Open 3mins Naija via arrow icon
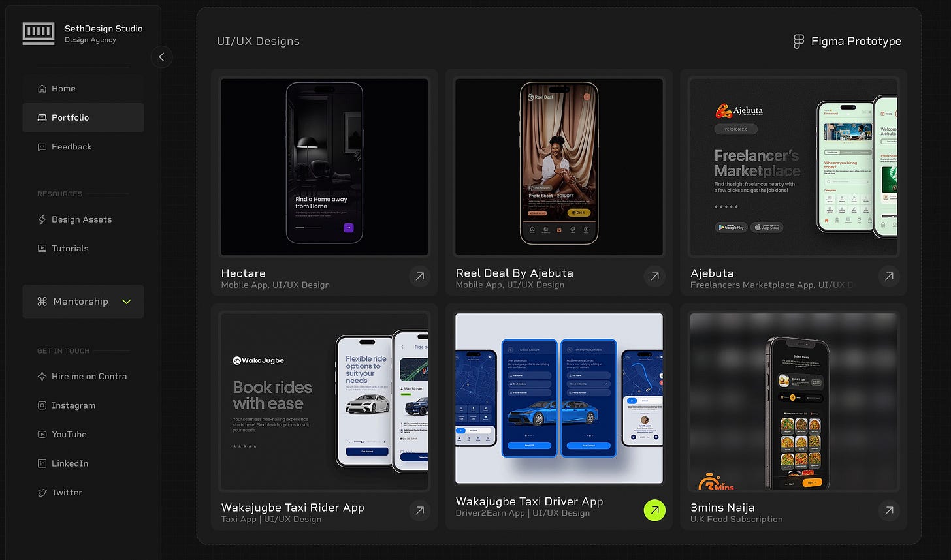 point(889,511)
